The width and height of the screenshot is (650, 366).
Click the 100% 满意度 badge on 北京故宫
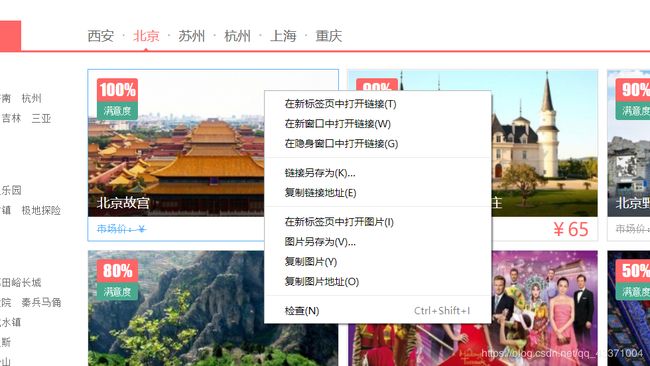pyautogui.click(x=117, y=99)
